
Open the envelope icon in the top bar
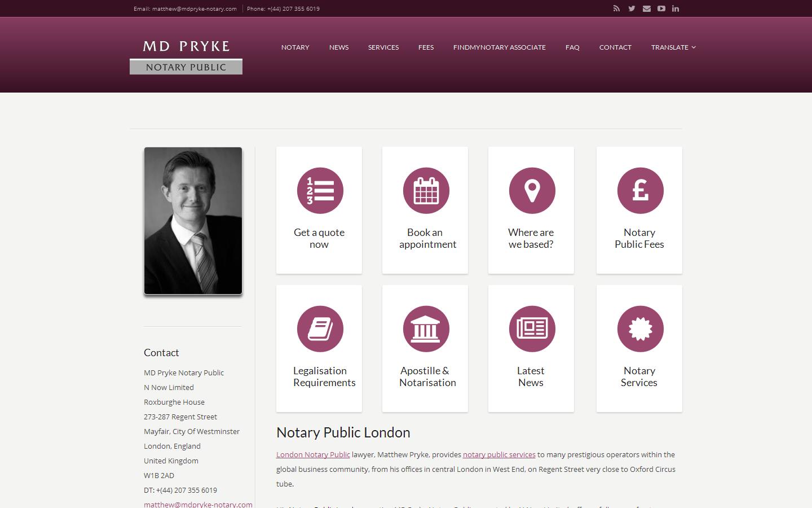point(646,8)
